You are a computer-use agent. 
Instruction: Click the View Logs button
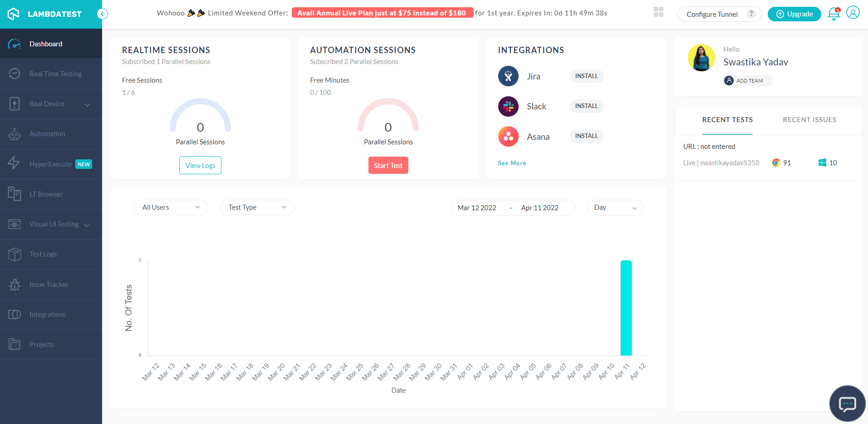click(x=200, y=165)
